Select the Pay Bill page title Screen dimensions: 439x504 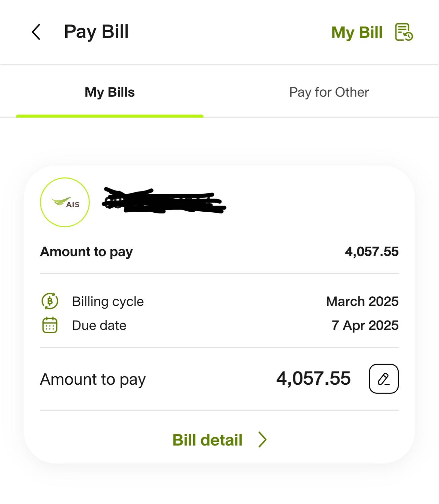pos(96,32)
